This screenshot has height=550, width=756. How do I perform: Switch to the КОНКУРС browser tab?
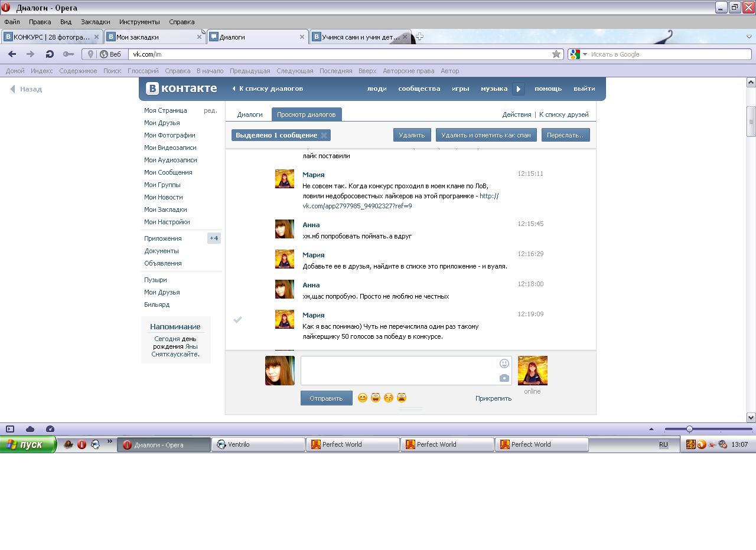click(x=52, y=37)
